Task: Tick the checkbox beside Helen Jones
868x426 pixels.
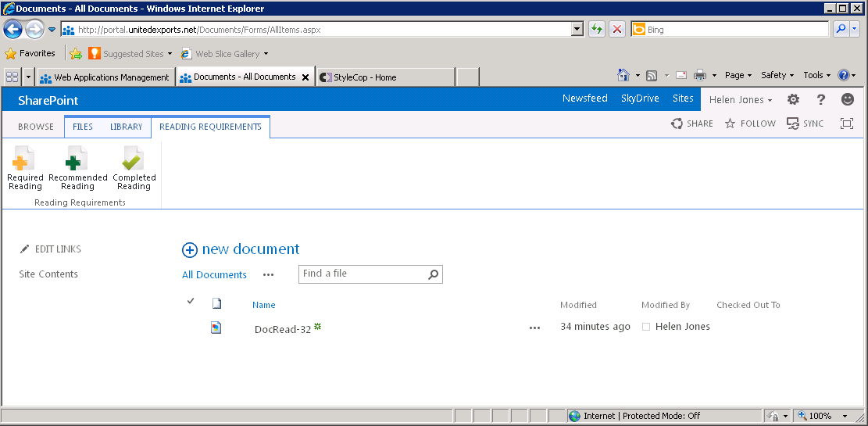Action: pyautogui.click(x=645, y=328)
